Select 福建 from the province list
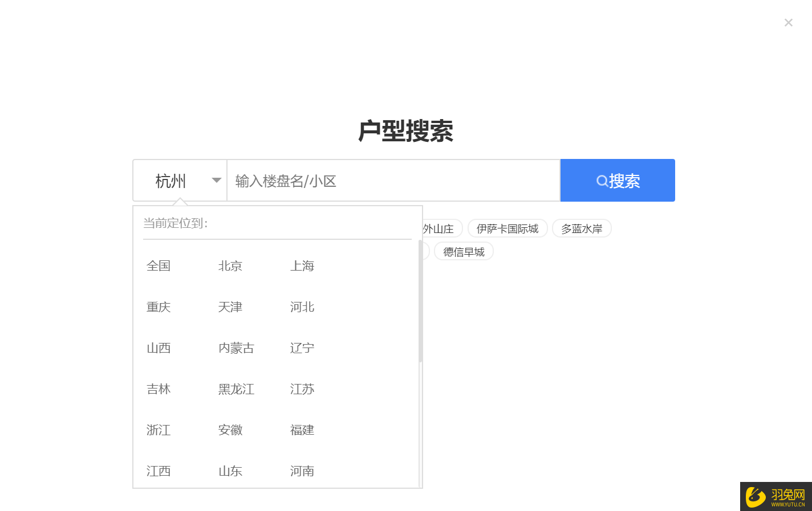This screenshot has width=812, height=511. point(302,430)
